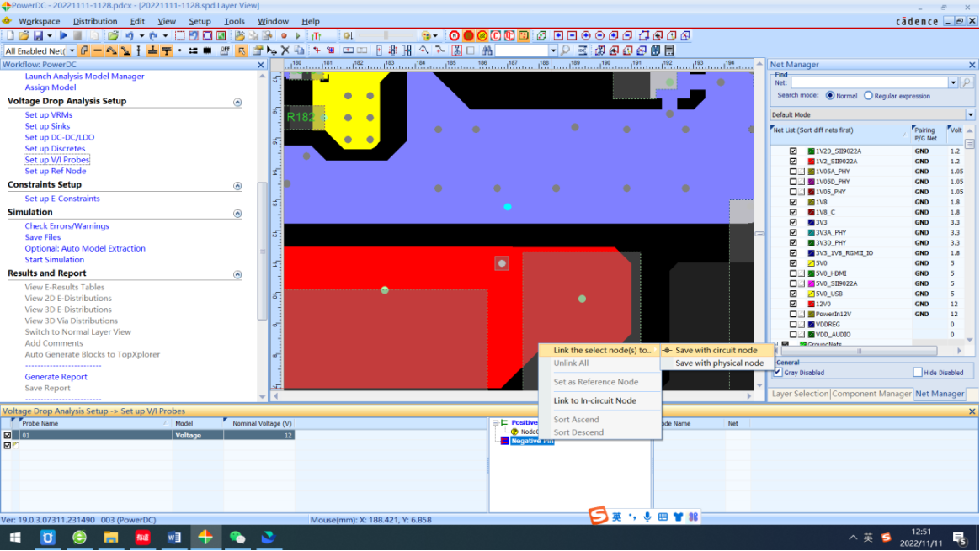980x551 pixels.
Task: Click the Undo arrow icon
Action: [x=130, y=35]
